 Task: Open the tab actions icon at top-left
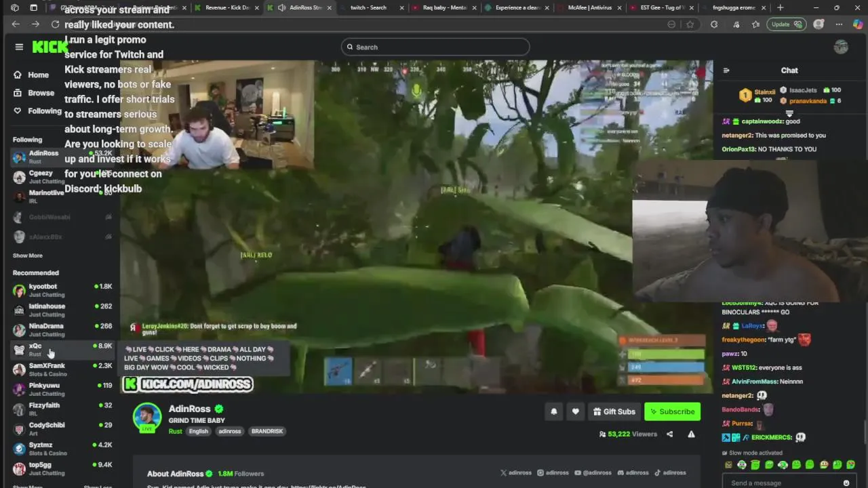point(34,7)
